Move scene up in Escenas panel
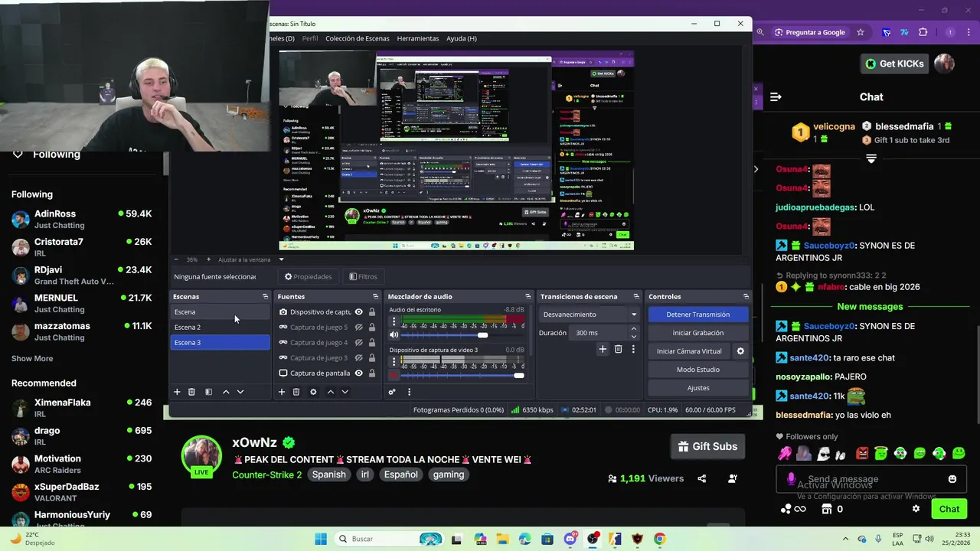 (x=226, y=392)
